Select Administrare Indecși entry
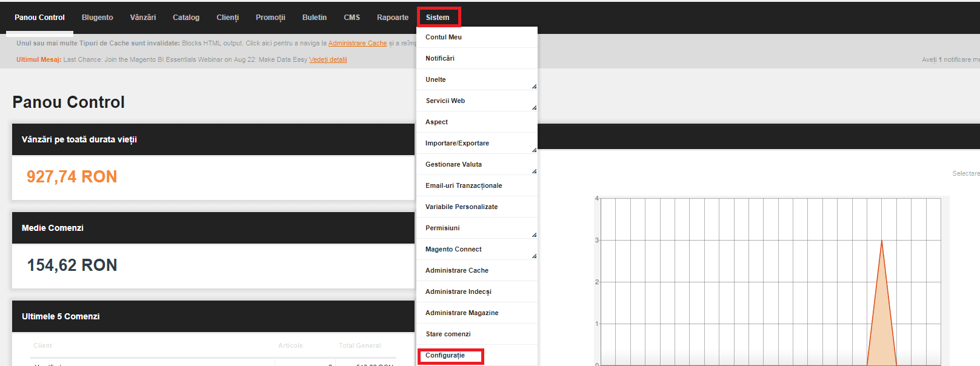The height and width of the screenshot is (366, 980). (477, 291)
